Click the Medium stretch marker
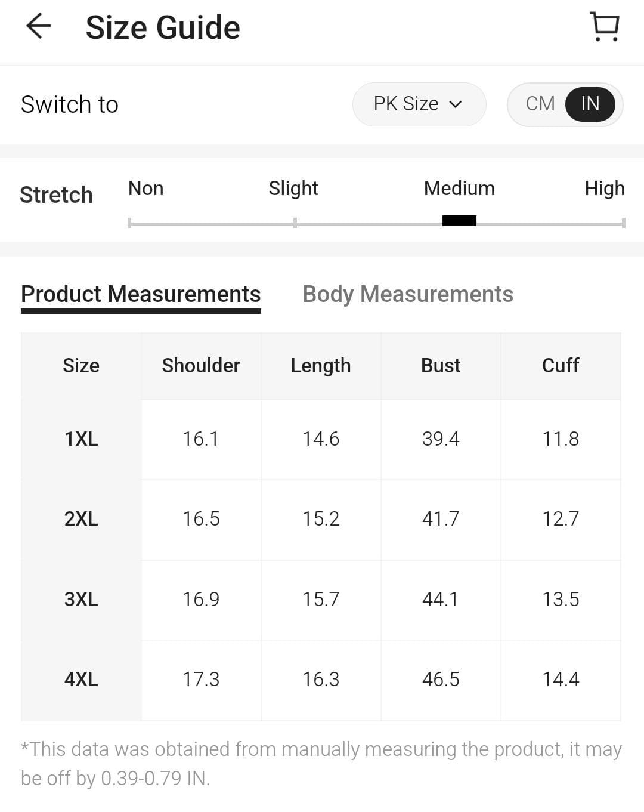Screen dimensions: 644x812 [459, 221]
